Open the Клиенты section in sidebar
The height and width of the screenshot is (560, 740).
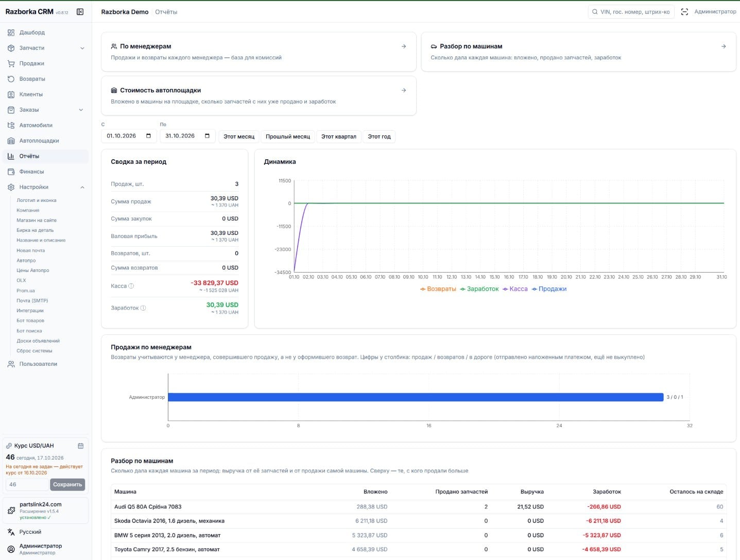[x=45, y=94]
